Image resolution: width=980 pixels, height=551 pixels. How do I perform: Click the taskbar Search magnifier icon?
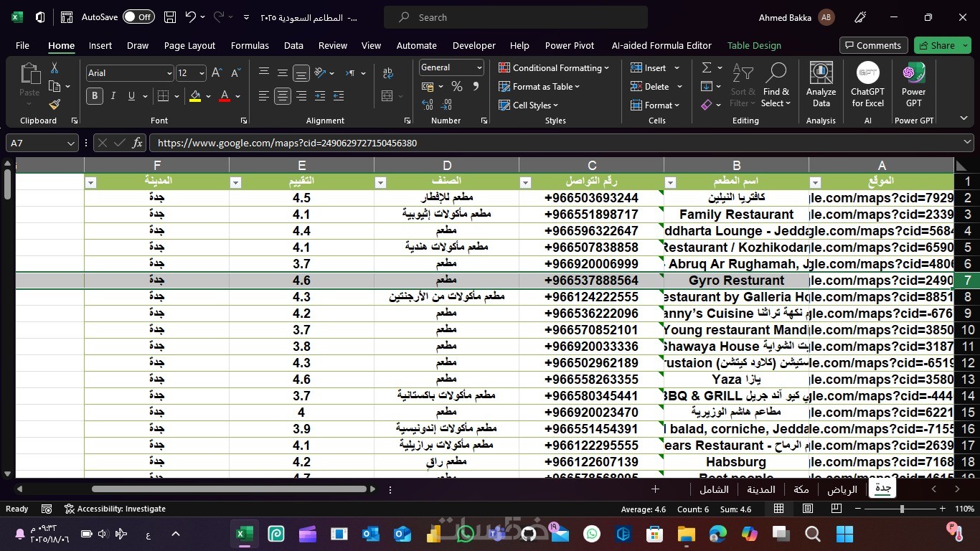click(x=813, y=534)
